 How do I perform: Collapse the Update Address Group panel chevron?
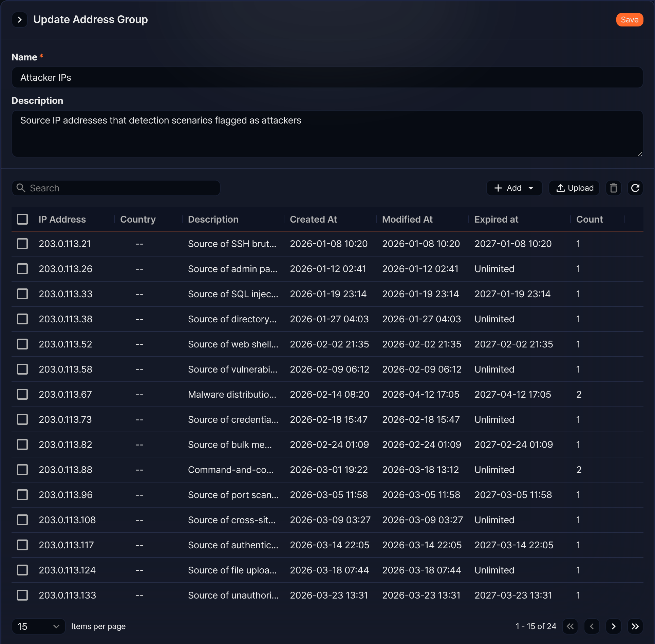(20, 20)
